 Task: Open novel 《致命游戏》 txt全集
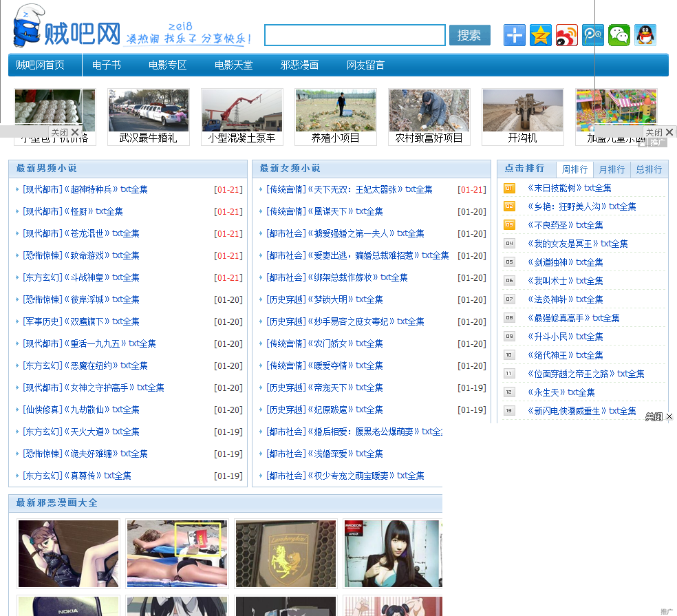[101, 256]
